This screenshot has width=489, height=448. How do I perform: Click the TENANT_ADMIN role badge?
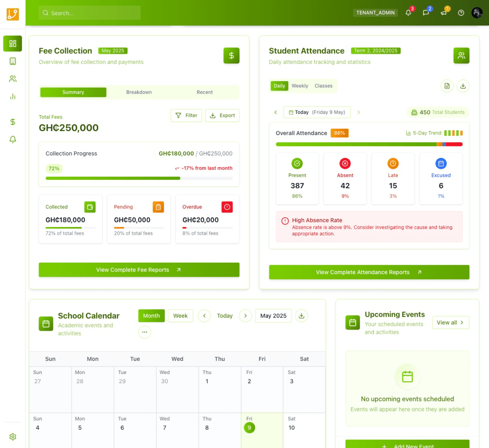(375, 13)
